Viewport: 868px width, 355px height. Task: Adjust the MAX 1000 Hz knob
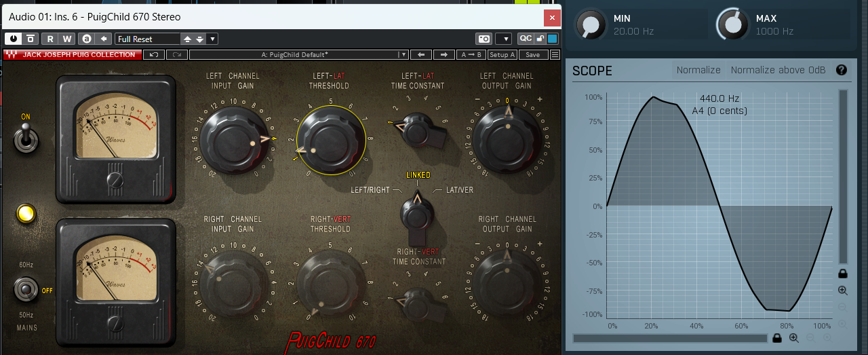pos(732,24)
